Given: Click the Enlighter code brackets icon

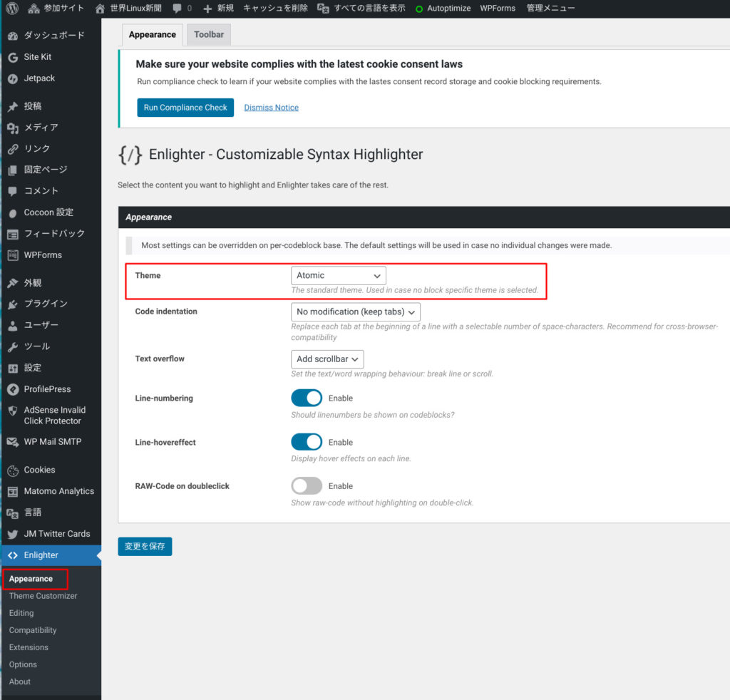Looking at the screenshot, I should (x=13, y=555).
